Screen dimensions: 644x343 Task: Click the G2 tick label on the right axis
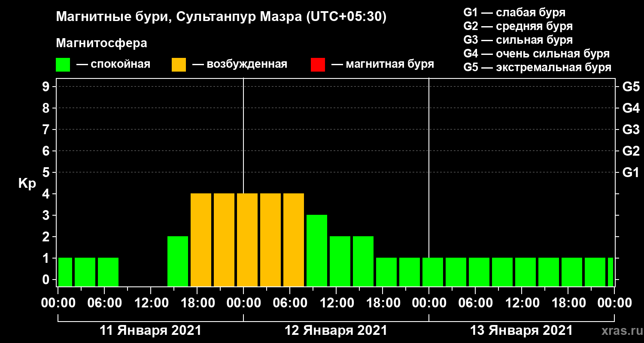[631, 151]
